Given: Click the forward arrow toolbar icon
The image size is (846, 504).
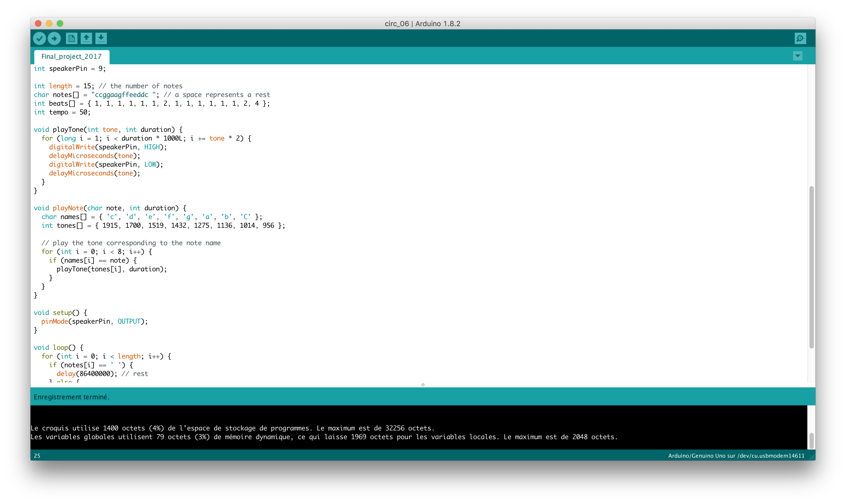Looking at the screenshot, I should click(x=55, y=38).
